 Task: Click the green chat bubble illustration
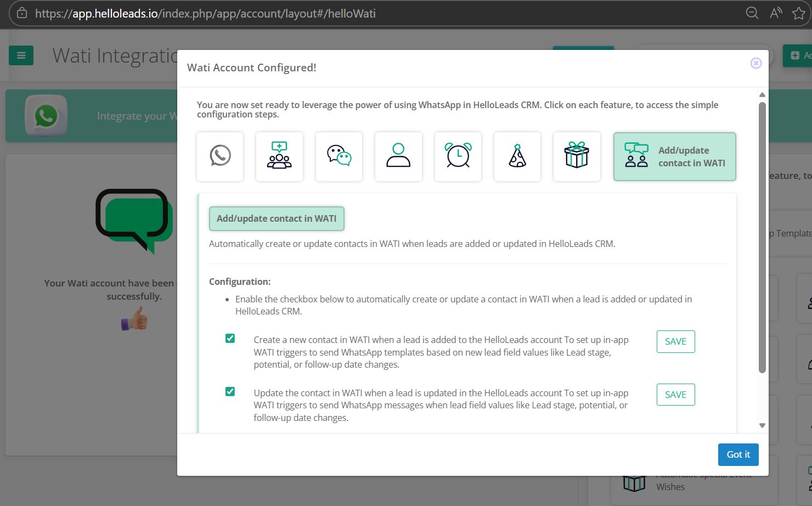(134, 221)
